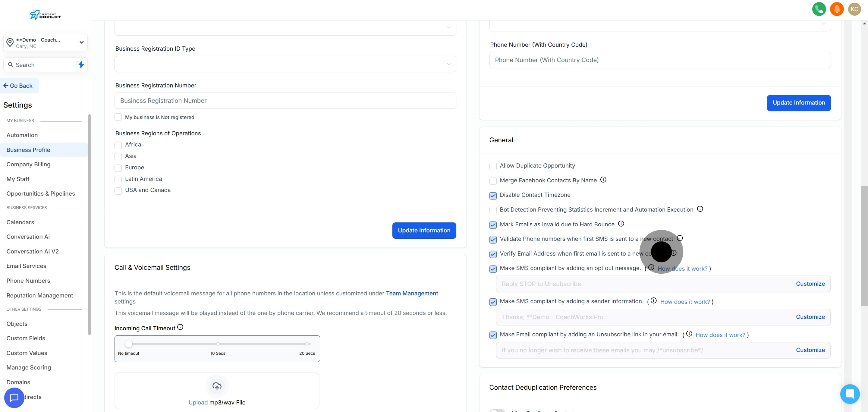Image resolution: width=868 pixels, height=412 pixels.
Task: Click the 10 Secs point on timeout slider
Action: click(x=218, y=344)
